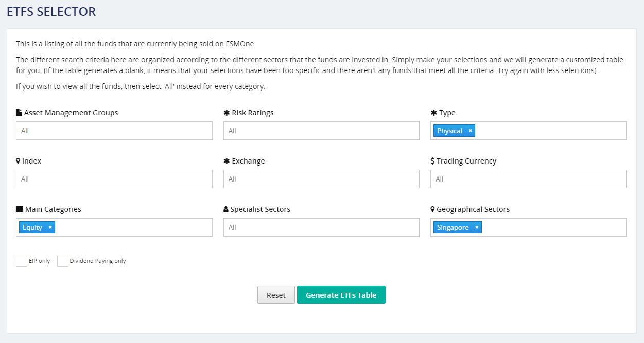Click Generate ETFs Table button
Screen dimensions: 644x343
341,295
